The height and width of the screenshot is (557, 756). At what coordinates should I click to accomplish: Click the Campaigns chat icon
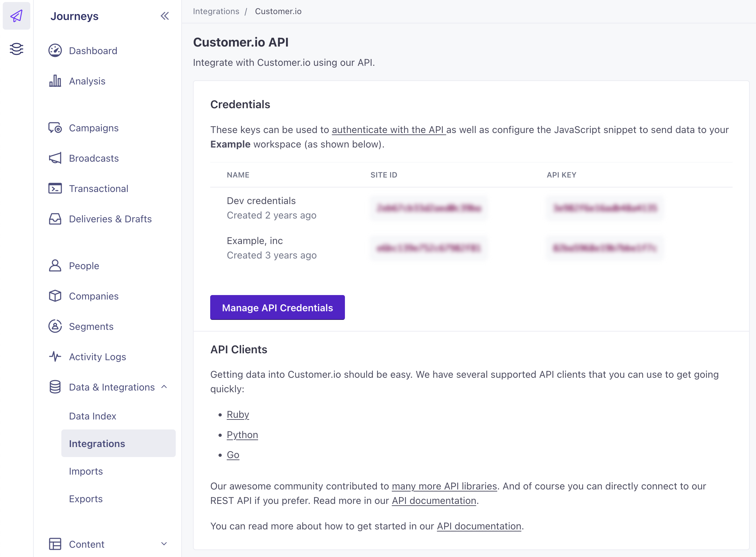pyautogui.click(x=55, y=128)
